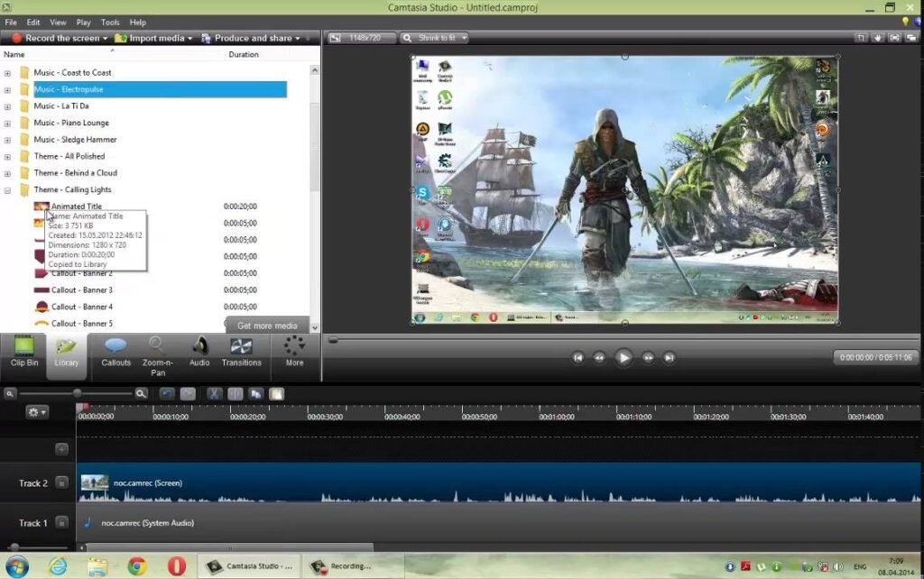Image resolution: width=924 pixels, height=579 pixels.
Task: Open the Audio tool
Action: [199, 351]
